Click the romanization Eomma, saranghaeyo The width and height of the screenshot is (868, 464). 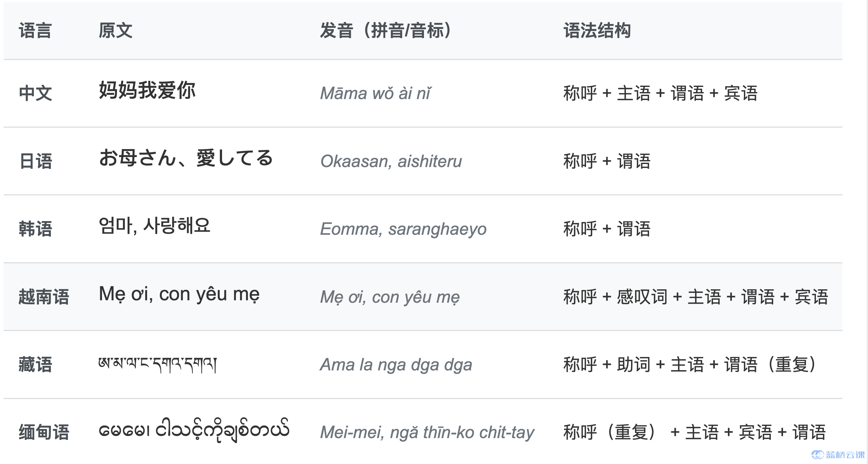(403, 229)
